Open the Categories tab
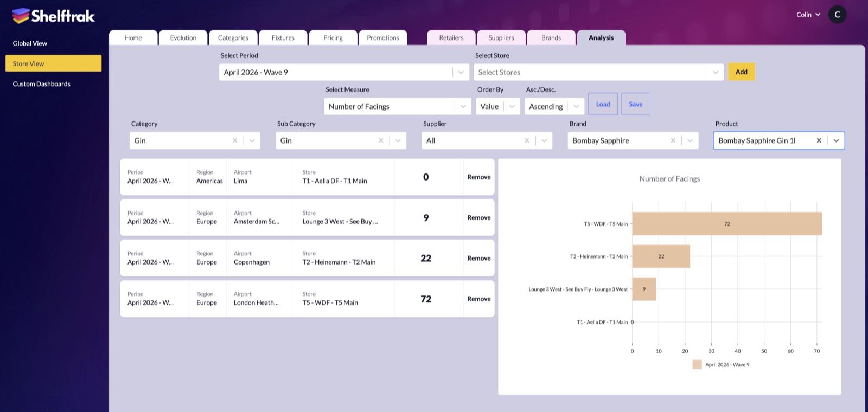Viewport: 868px width, 412px height. (233, 37)
